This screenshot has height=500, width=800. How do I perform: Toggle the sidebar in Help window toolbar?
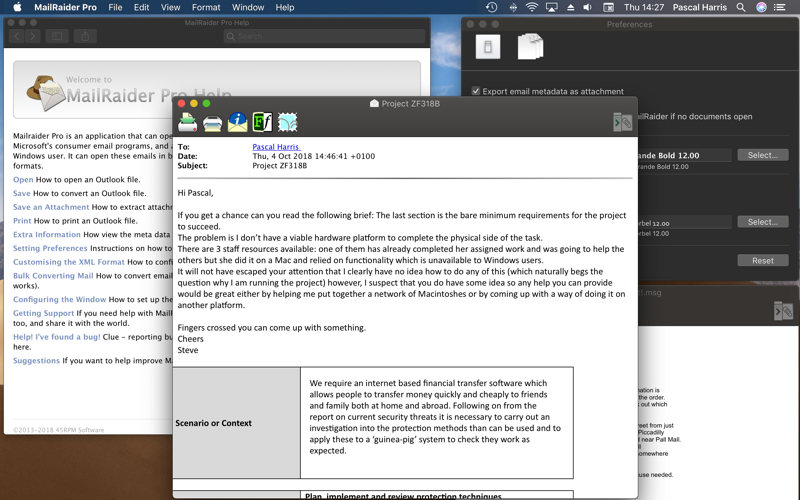(57, 36)
